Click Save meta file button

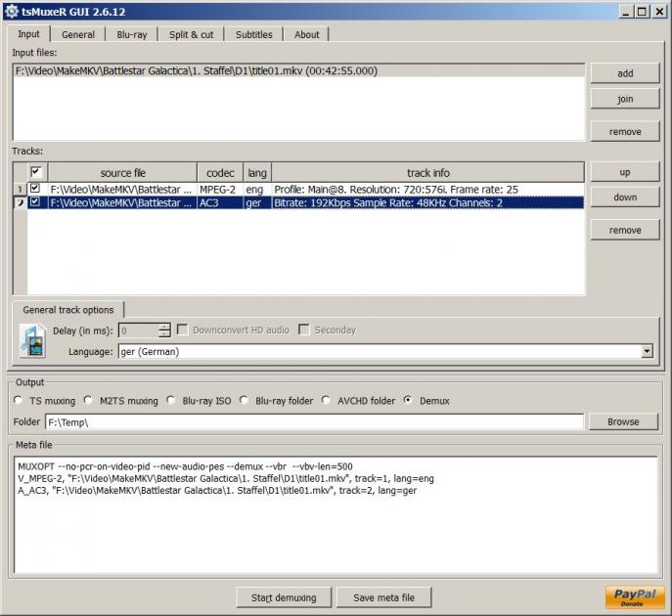pyautogui.click(x=383, y=597)
